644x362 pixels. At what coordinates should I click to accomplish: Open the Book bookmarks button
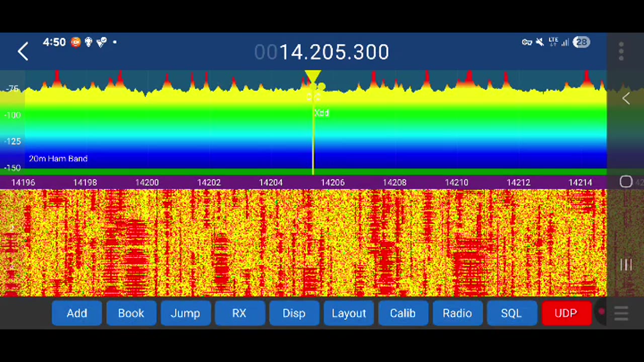click(131, 313)
